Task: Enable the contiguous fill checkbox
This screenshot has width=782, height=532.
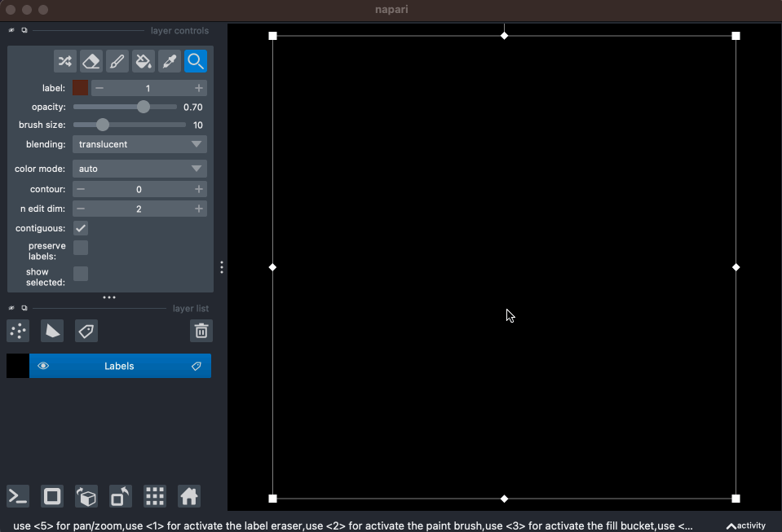Action: pos(80,228)
